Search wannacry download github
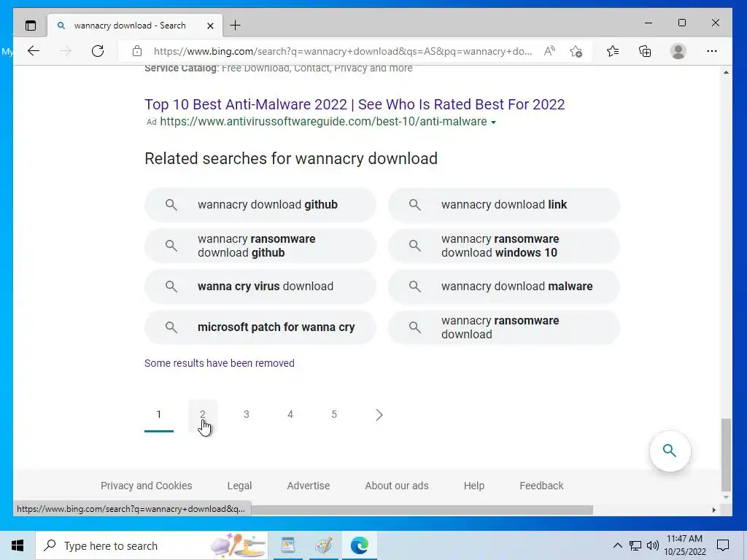The image size is (747, 560). (x=260, y=205)
